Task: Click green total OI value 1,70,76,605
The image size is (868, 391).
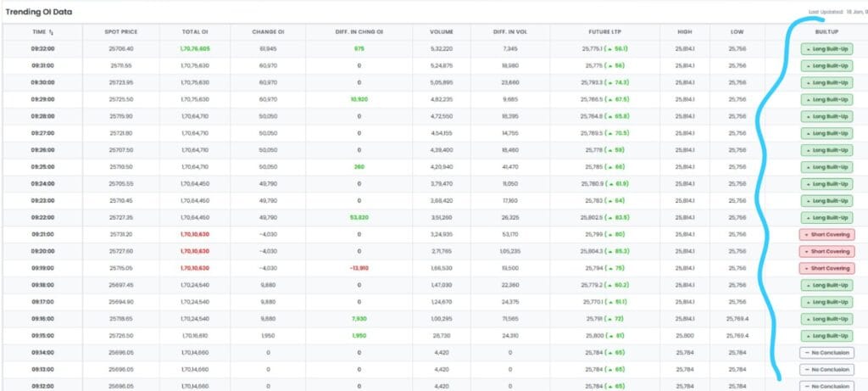Action: (195, 49)
